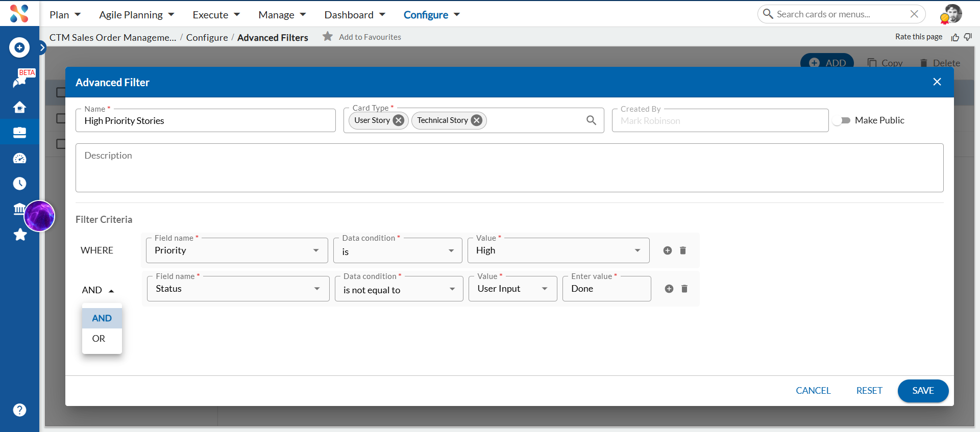Delete the Priority criteria row
Image resolution: width=980 pixels, height=432 pixels.
683,250
